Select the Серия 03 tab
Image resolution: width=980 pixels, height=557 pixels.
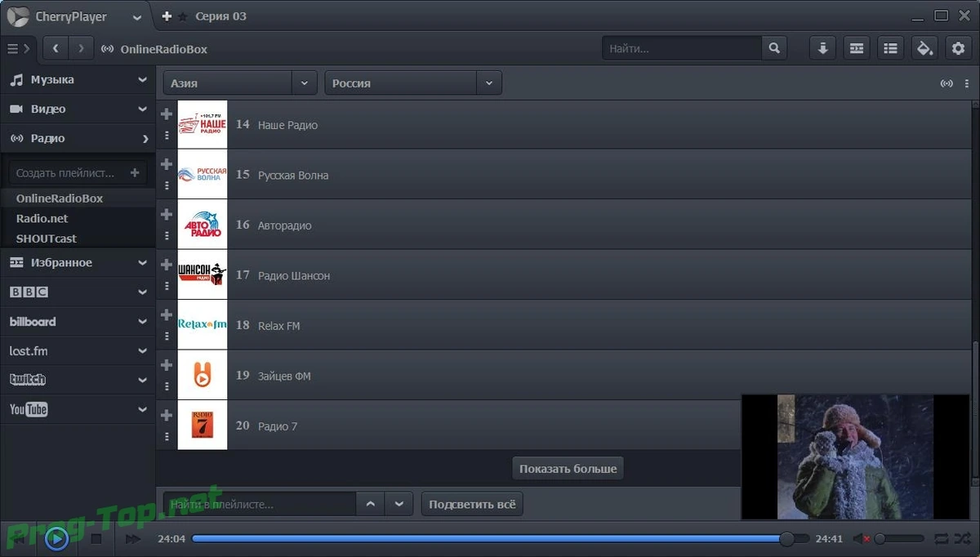[221, 16]
